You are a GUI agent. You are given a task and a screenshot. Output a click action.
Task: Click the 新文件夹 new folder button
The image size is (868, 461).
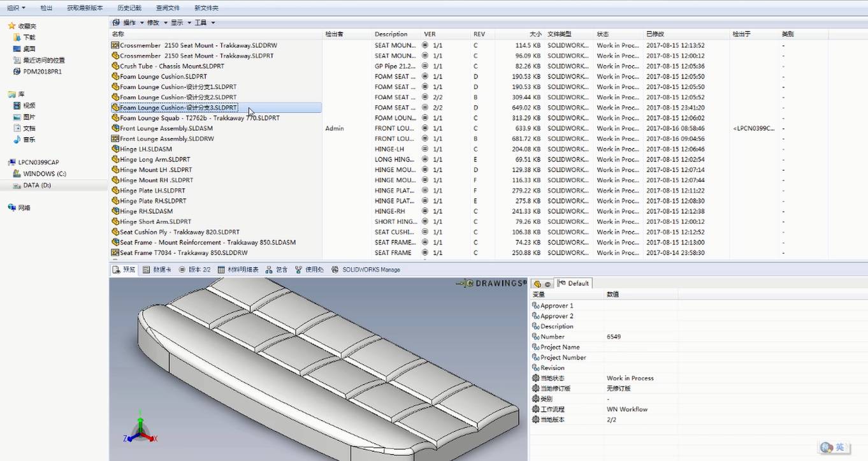(206, 8)
